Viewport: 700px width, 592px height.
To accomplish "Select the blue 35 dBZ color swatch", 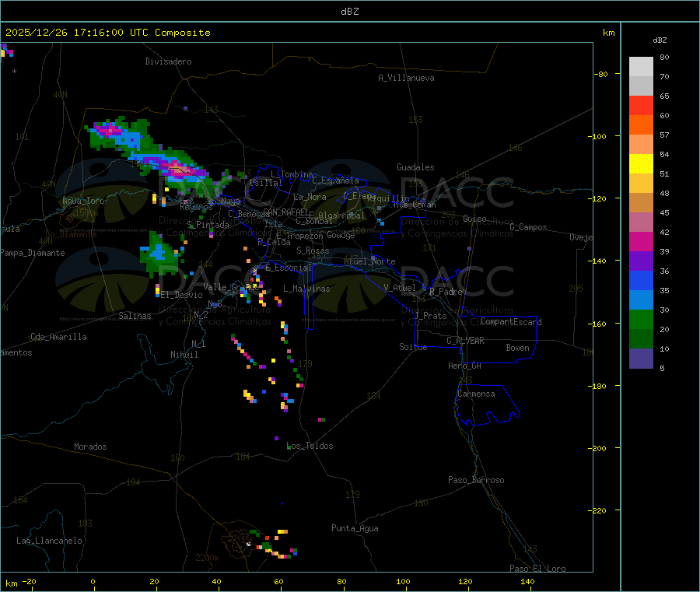I will pyautogui.click(x=641, y=280).
